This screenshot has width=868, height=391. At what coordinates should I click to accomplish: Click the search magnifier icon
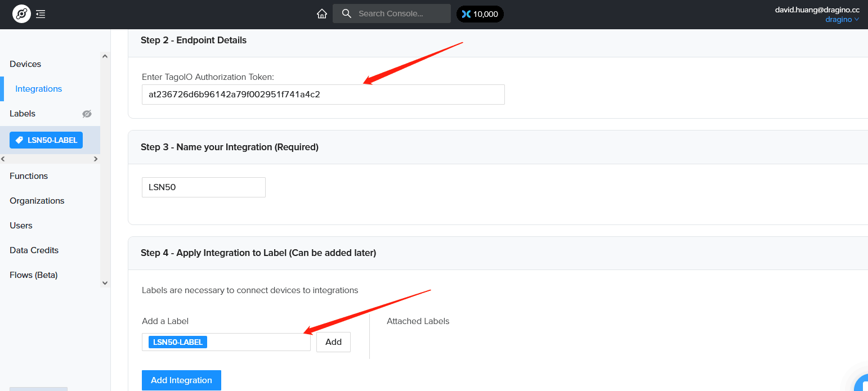pyautogui.click(x=347, y=14)
